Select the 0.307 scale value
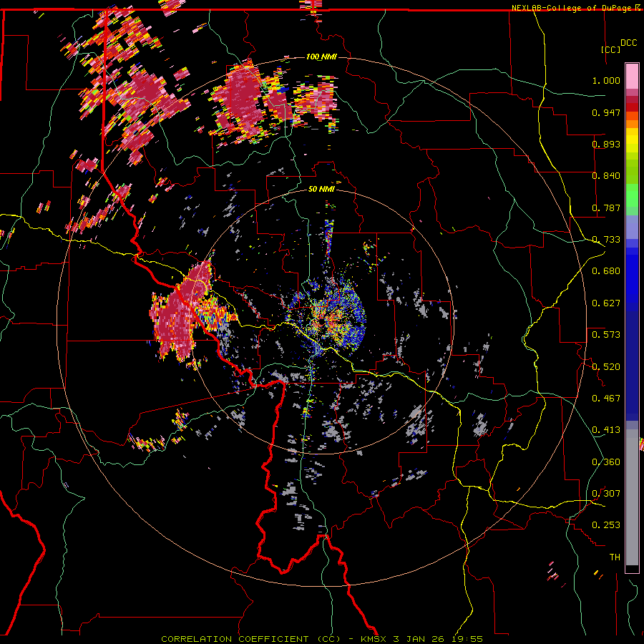This screenshot has height=644, width=644. coord(606,494)
